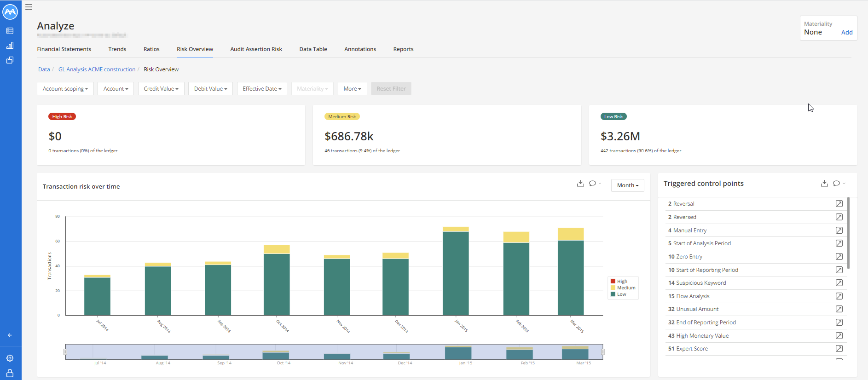Image resolution: width=868 pixels, height=380 pixels.
Task: Open the bar chart analyze sidebar icon
Action: [x=10, y=46]
